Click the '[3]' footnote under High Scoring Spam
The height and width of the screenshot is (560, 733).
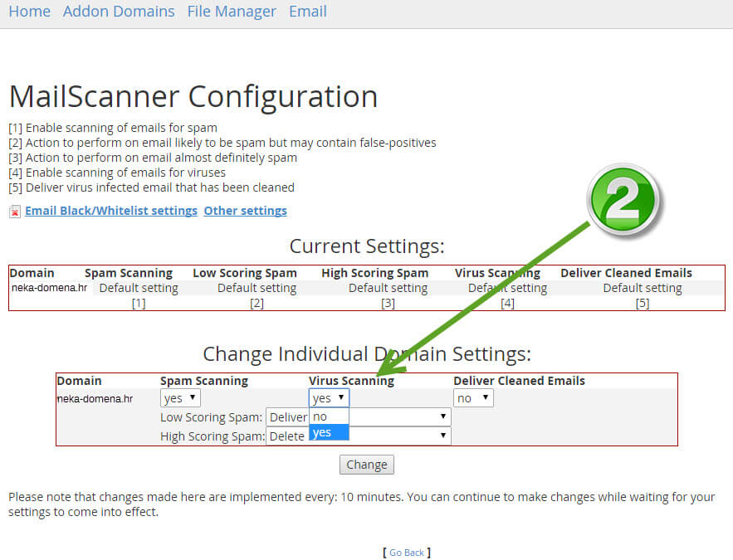point(388,304)
